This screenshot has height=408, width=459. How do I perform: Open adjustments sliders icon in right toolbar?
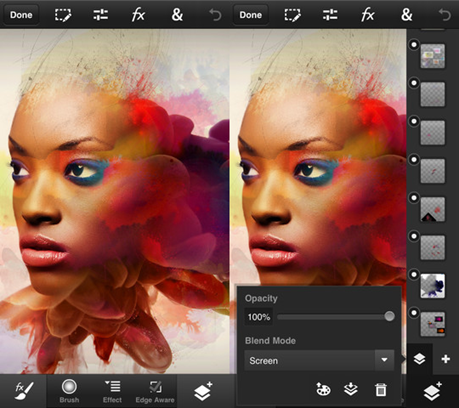click(x=330, y=15)
